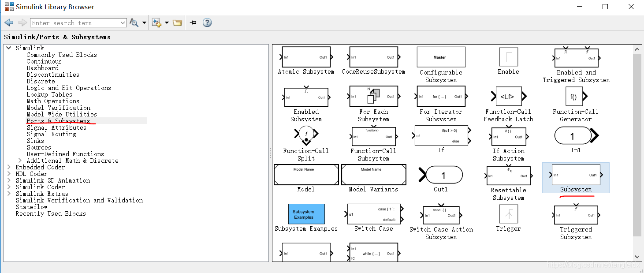Viewport: 644px width, 273px height.
Task: Expand the HDL Coder library
Action: tap(9, 174)
